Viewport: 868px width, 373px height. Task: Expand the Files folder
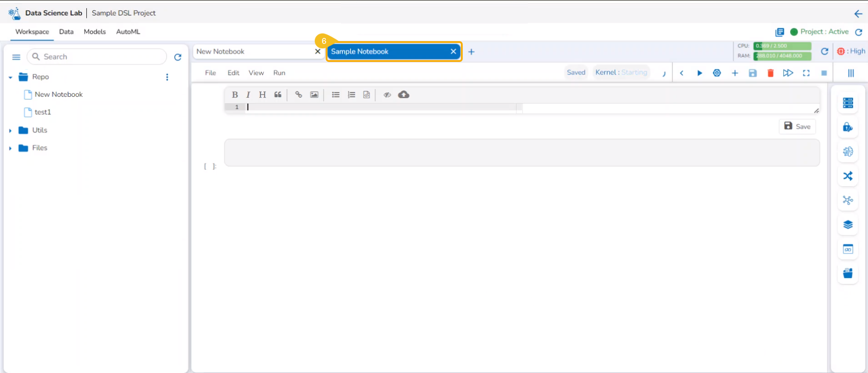click(10, 148)
